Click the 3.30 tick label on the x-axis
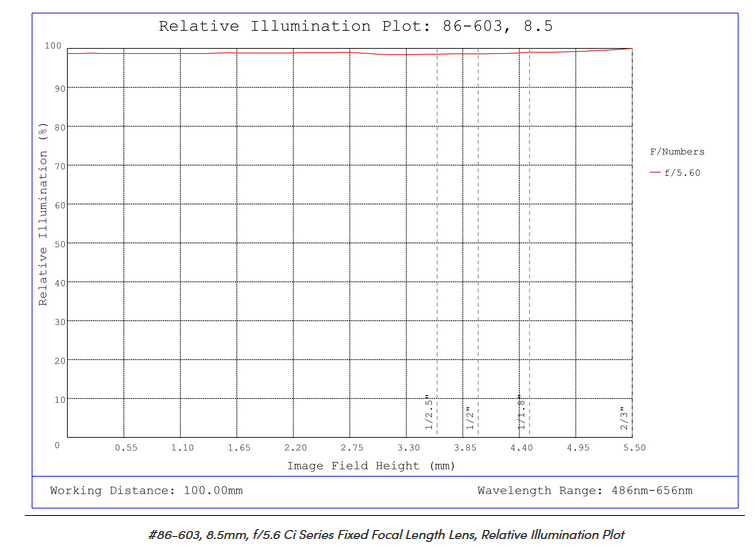 click(x=408, y=447)
